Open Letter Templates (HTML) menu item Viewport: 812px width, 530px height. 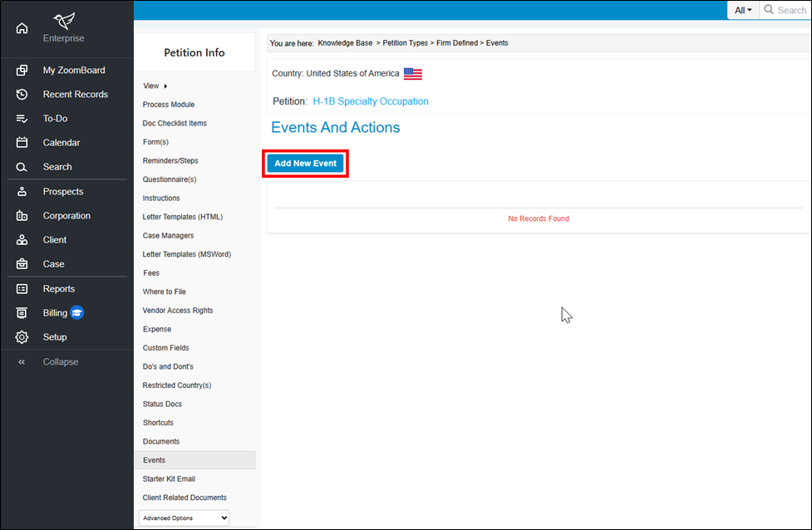point(182,217)
